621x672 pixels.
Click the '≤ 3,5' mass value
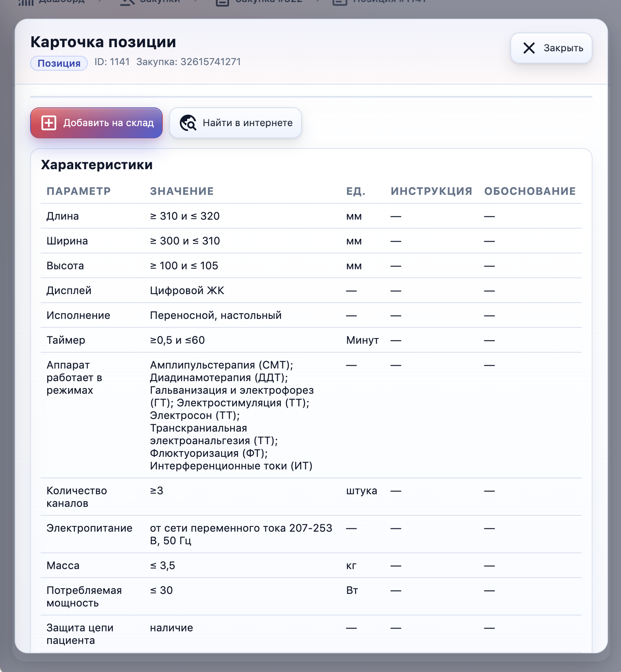click(162, 565)
